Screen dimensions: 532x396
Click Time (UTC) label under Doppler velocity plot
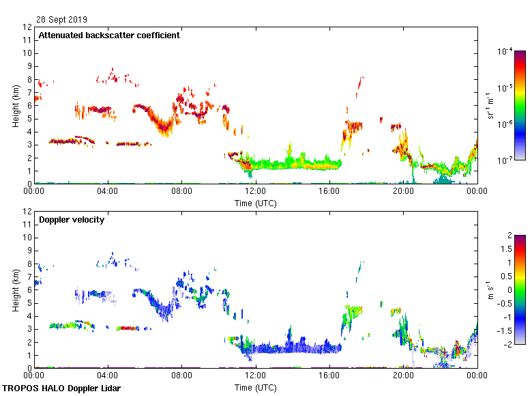pos(256,388)
